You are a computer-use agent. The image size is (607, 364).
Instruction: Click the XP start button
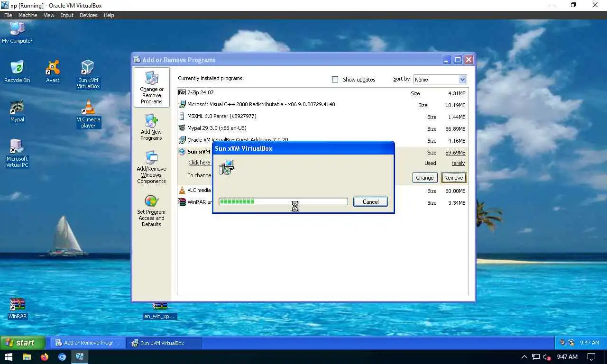click(x=23, y=343)
